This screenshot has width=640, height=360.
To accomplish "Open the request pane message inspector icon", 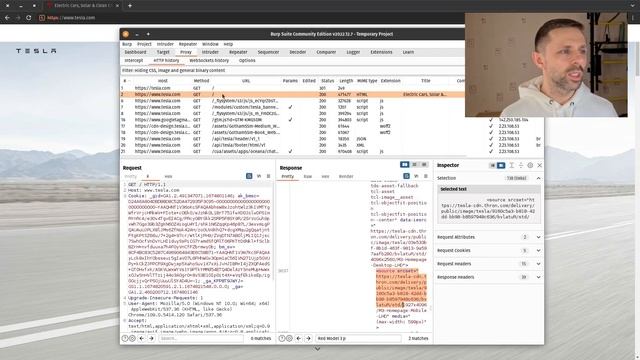I will tap(249, 176).
